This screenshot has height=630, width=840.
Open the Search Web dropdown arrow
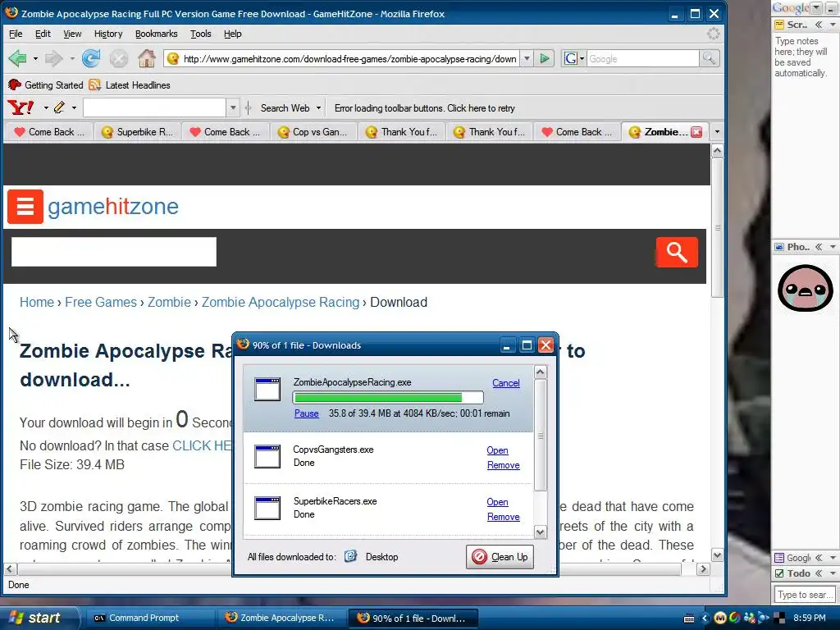coord(318,107)
